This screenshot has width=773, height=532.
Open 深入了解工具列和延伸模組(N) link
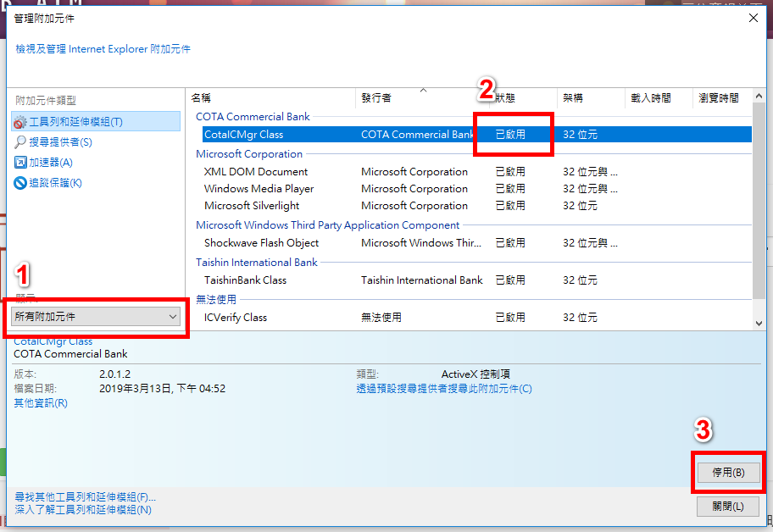coord(83,510)
